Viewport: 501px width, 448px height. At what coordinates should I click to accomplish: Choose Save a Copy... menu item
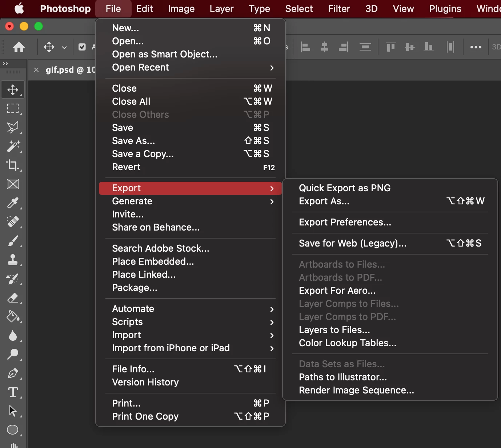[x=190, y=154]
